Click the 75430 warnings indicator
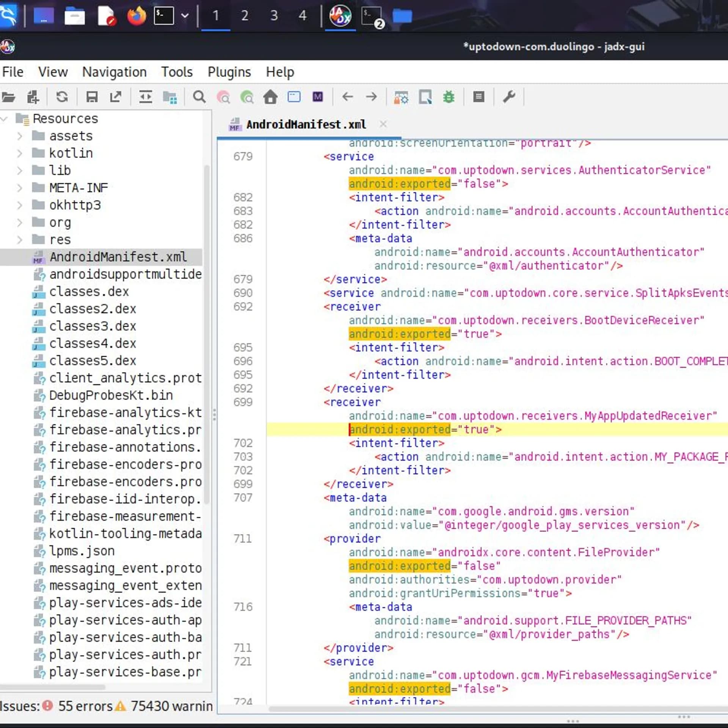728x728 pixels. [x=164, y=706]
